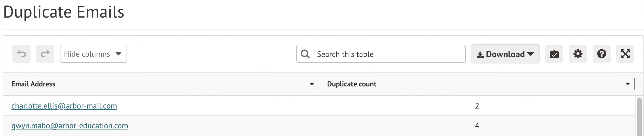Click the calendar checkmark icon button

coord(554,54)
